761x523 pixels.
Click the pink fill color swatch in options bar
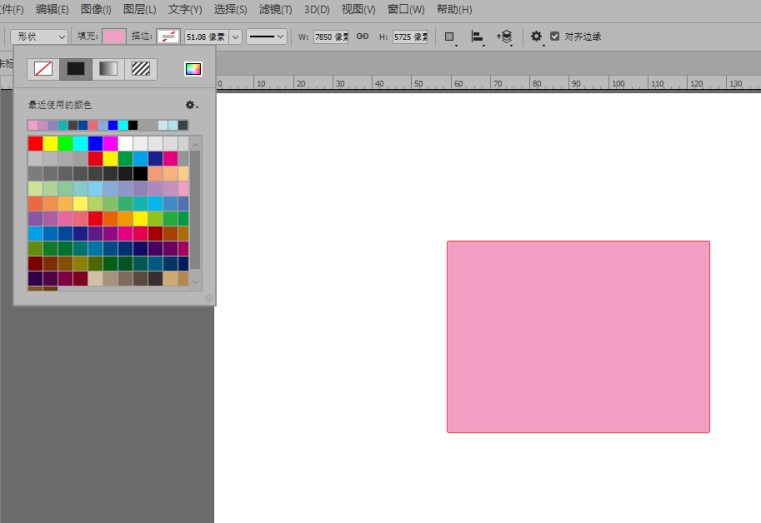pyautogui.click(x=114, y=36)
